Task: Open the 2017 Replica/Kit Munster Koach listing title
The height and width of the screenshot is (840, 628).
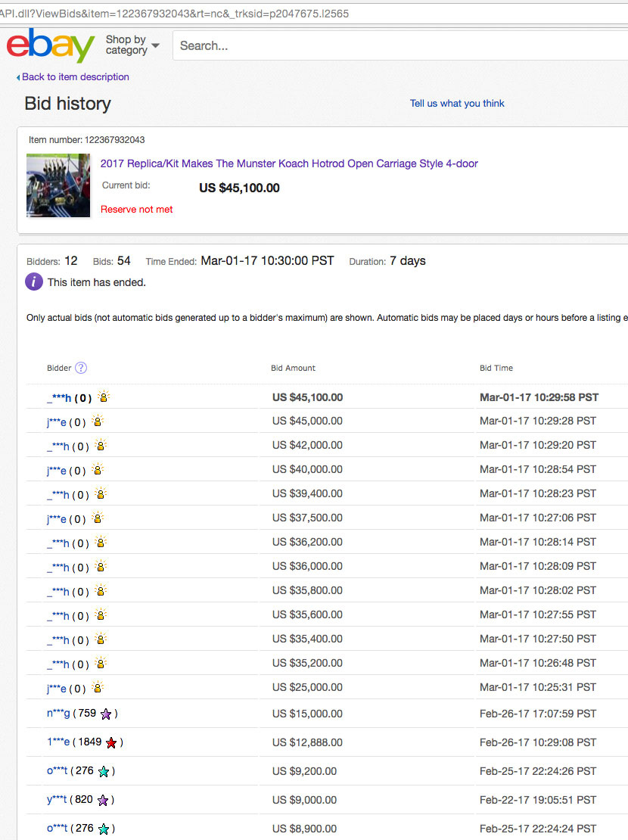Action: [289, 163]
